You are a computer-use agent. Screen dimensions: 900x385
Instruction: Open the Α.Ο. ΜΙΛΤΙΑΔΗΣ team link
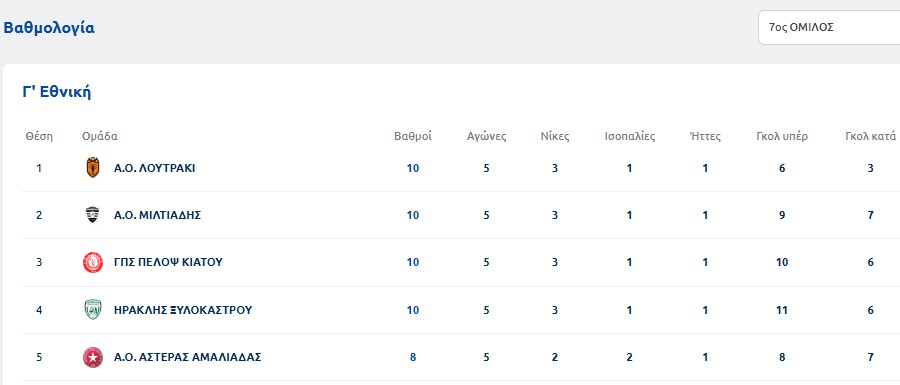pos(157,215)
